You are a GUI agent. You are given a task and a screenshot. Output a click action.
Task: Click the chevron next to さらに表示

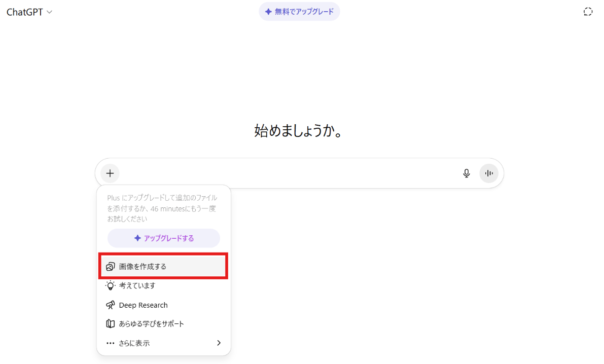[x=219, y=343]
